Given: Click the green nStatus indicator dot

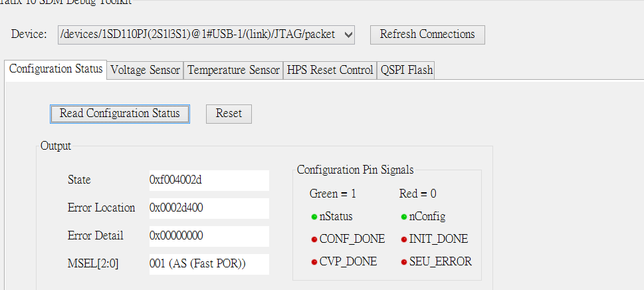Looking at the screenshot, I should [x=314, y=217].
